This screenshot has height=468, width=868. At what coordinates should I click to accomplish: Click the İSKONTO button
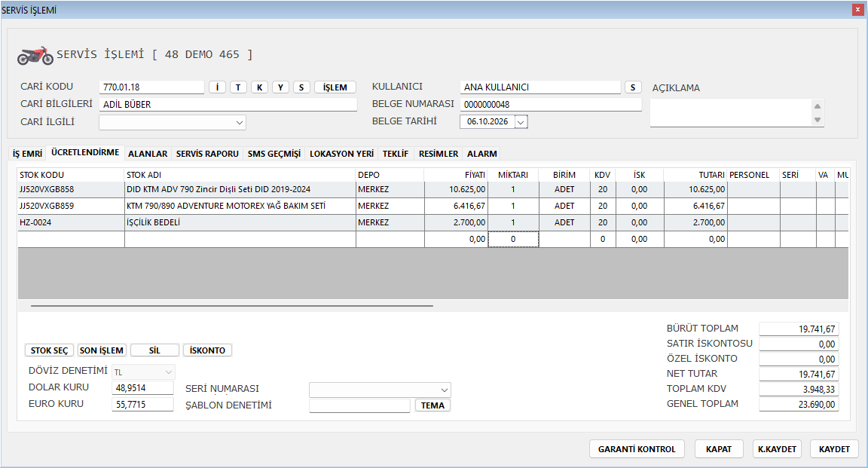pyautogui.click(x=208, y=350)
